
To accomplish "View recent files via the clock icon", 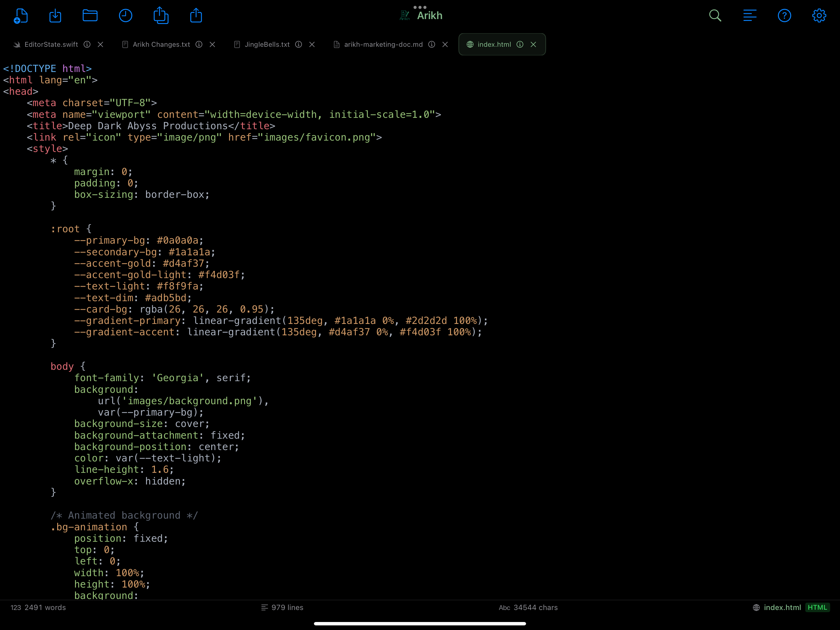I will click(125, 16).
